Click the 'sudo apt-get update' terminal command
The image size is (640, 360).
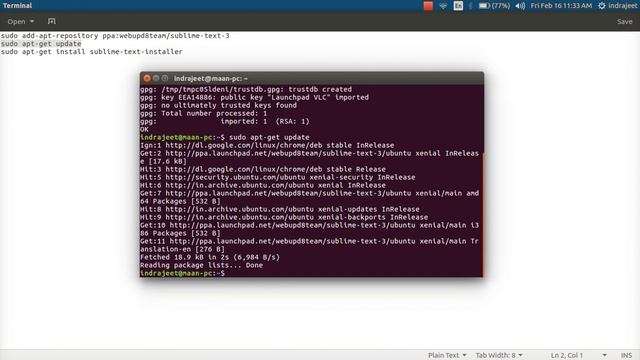click(x=269, y=138)
